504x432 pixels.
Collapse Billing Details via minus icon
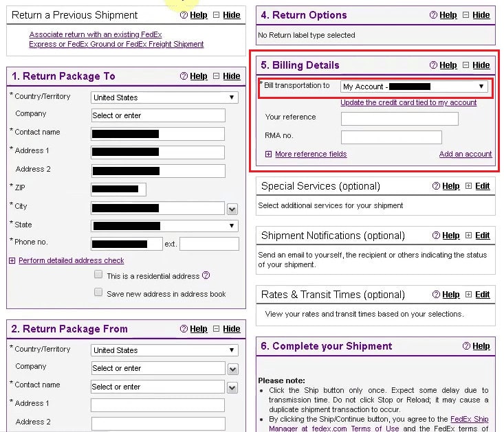[x=465, y=65]
